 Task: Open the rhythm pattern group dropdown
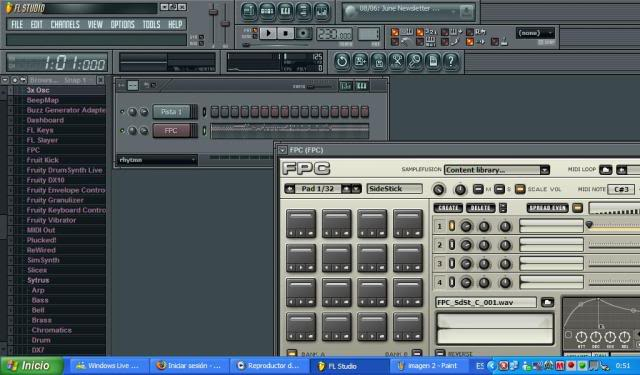pyautogui.click(x=157, y=160)
